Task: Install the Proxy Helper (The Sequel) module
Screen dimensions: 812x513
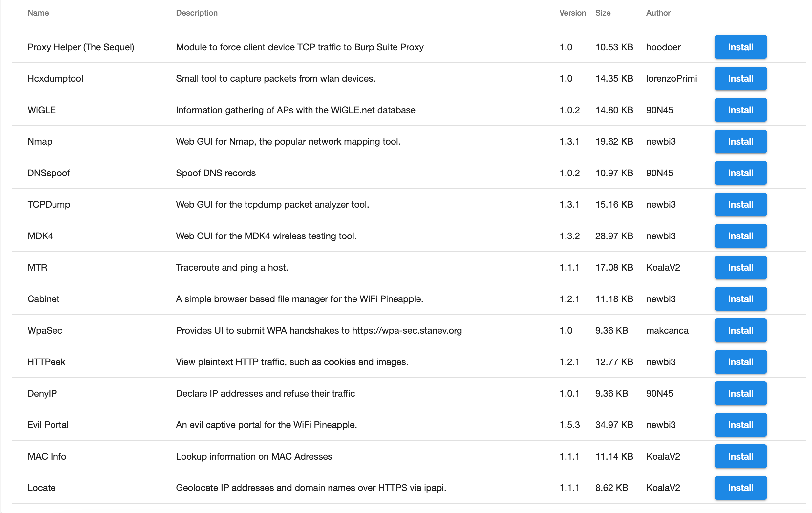Action: [x=740, y=47]
